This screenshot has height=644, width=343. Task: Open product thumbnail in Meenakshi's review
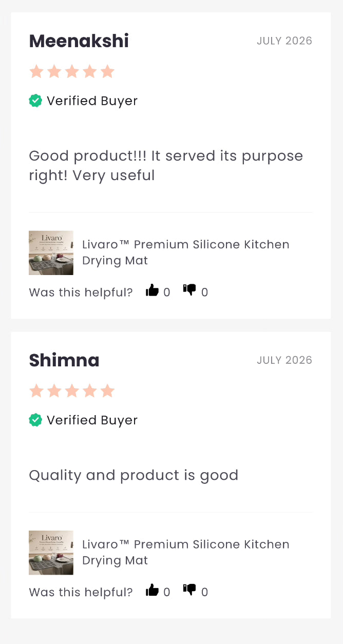[x=51, y=252]
